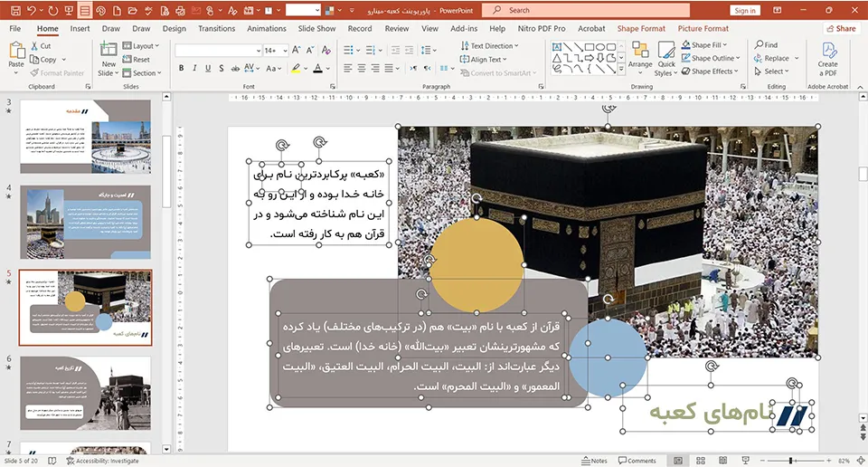Toggle Bold formatting
This screenshot has height=467, width=868.
(181, 68)
